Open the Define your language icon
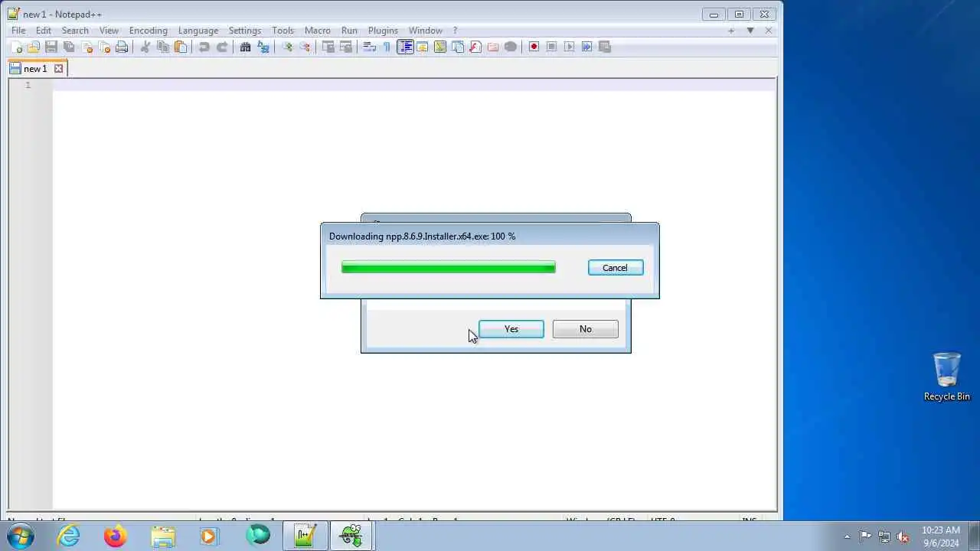 tap(423, 47)
